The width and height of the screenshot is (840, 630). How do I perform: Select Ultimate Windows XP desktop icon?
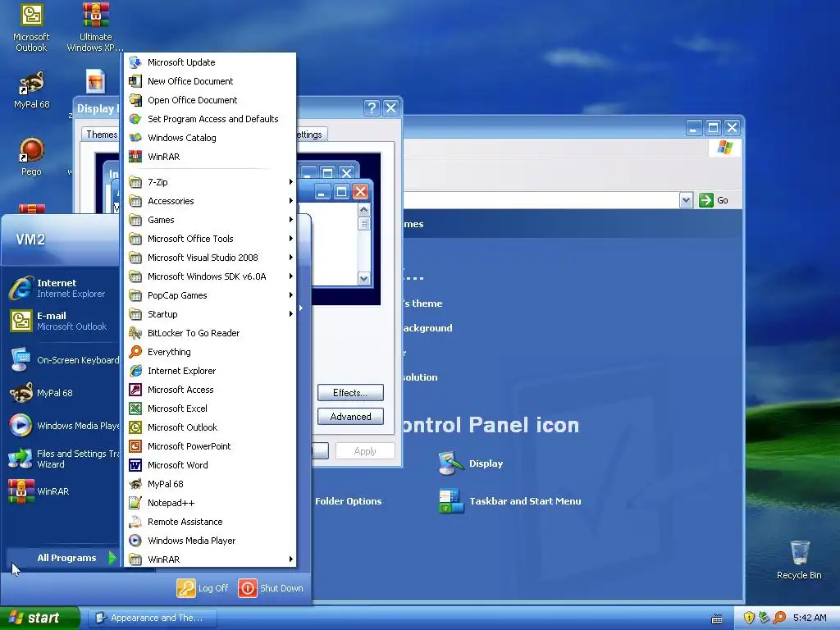(95, 28)
